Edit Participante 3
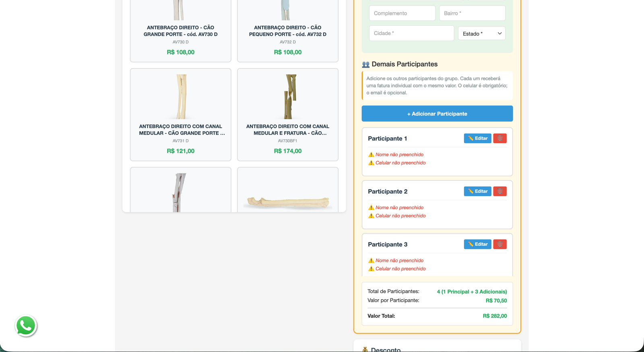Screen dimensions: 644x352 click(x=477, y=244)
